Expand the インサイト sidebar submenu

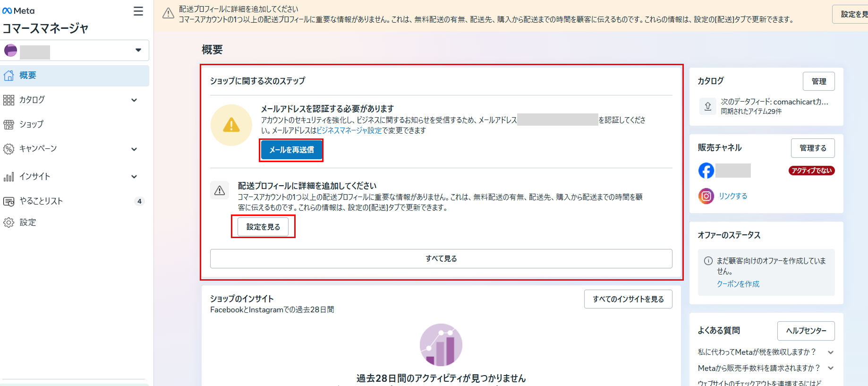134,177
